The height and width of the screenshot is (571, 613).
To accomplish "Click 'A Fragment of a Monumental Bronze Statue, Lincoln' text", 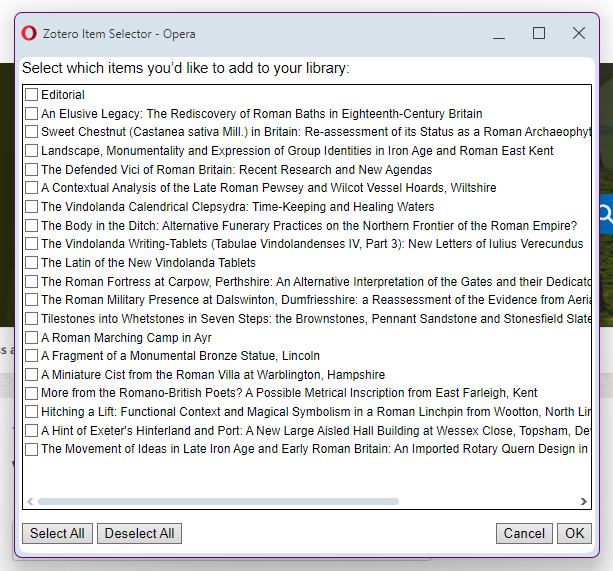I will (180, 356).
